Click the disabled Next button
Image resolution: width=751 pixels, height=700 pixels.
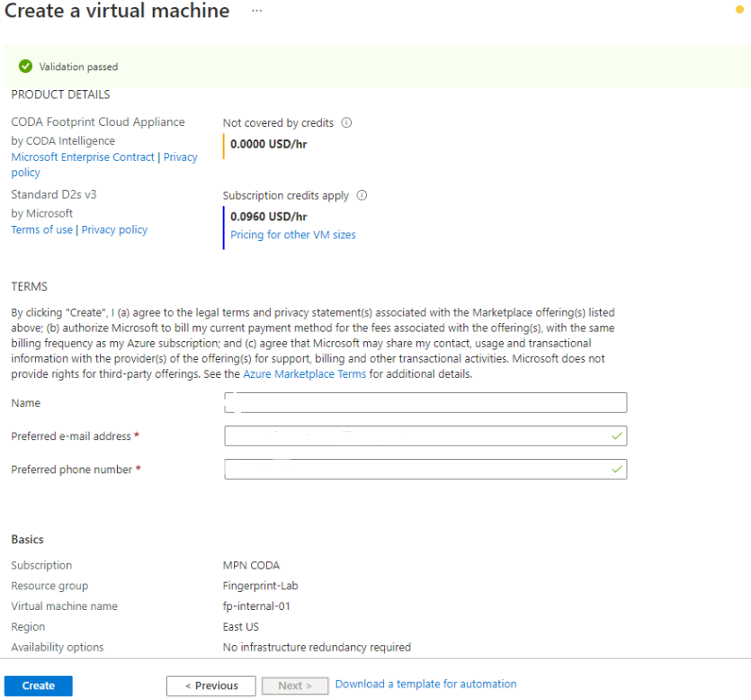295,686
